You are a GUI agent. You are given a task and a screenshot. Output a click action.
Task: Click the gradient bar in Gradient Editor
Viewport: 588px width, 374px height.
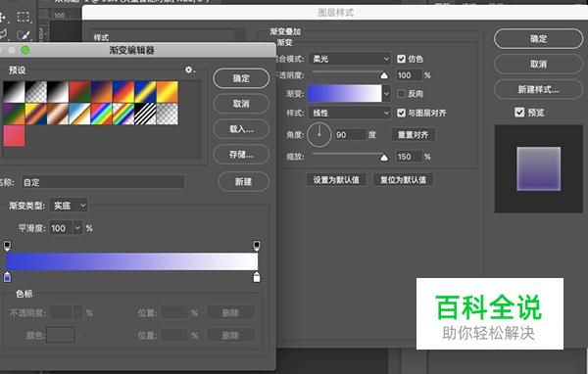coord(131,261)
